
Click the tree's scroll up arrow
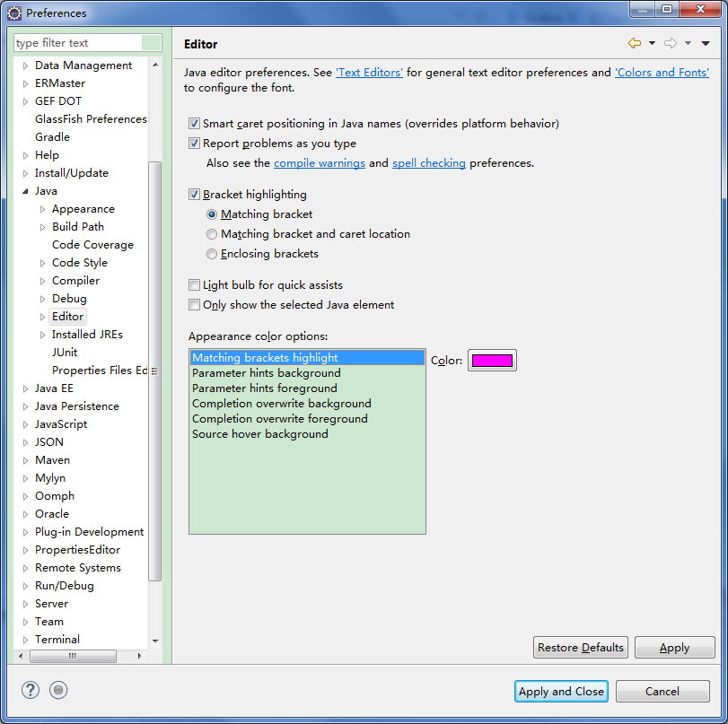tap(155, 65)
